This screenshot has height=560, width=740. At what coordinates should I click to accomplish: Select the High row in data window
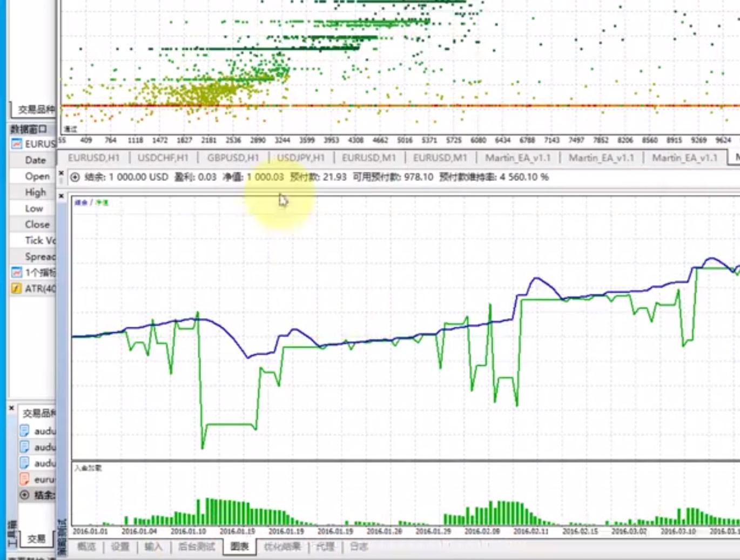tap(35, 192)
